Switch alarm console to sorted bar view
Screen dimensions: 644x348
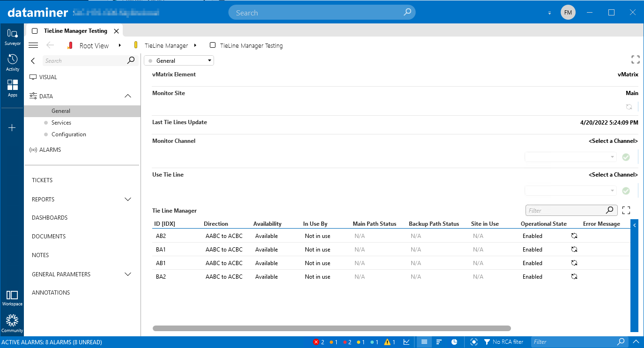click(x=439, y=342)
